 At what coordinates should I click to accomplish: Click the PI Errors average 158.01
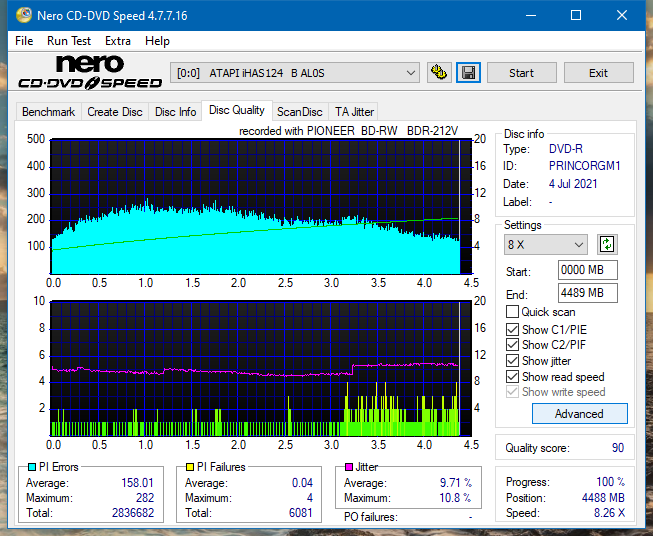tap(137, 483)
